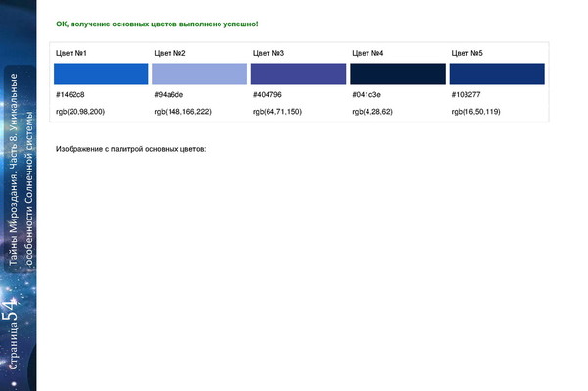Screen dimensions: 588x391
Task: Click the rgb(64,71,150) value
Action: [277, 112]
